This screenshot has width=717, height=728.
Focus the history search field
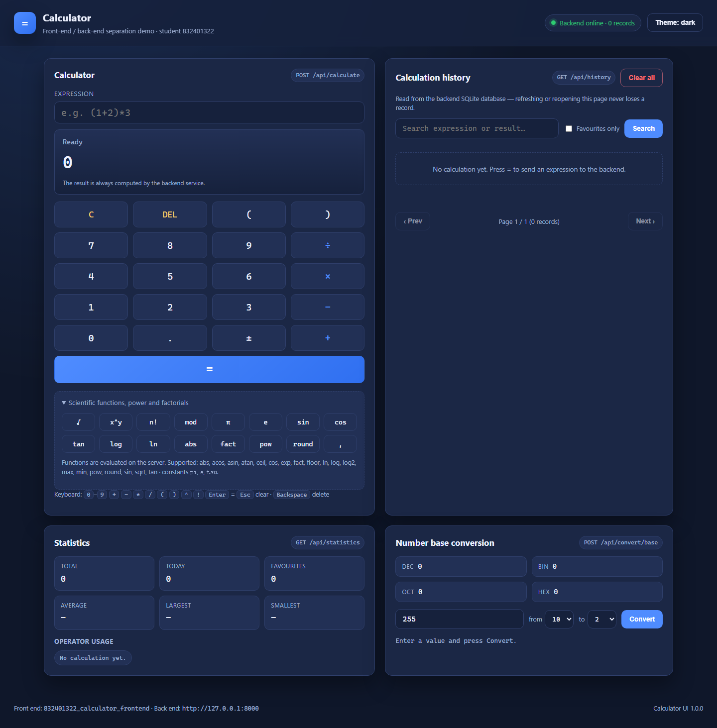click(x=477, y=128)
